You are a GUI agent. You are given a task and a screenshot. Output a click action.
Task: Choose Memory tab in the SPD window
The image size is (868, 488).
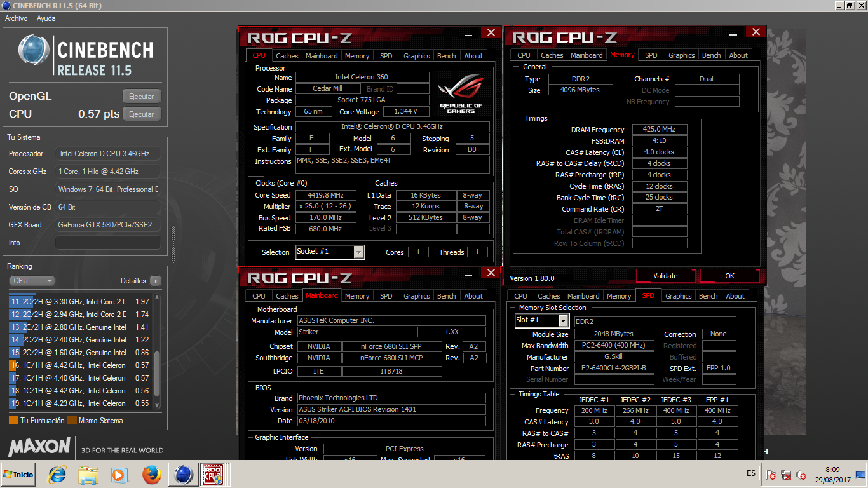click(619, 296)
